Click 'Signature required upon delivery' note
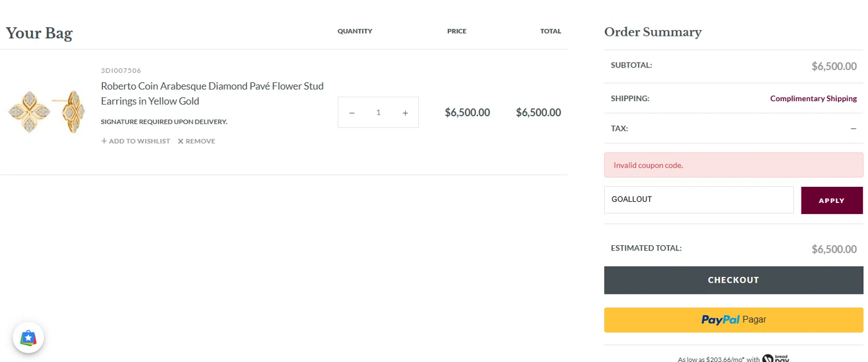 coord(164,121)
